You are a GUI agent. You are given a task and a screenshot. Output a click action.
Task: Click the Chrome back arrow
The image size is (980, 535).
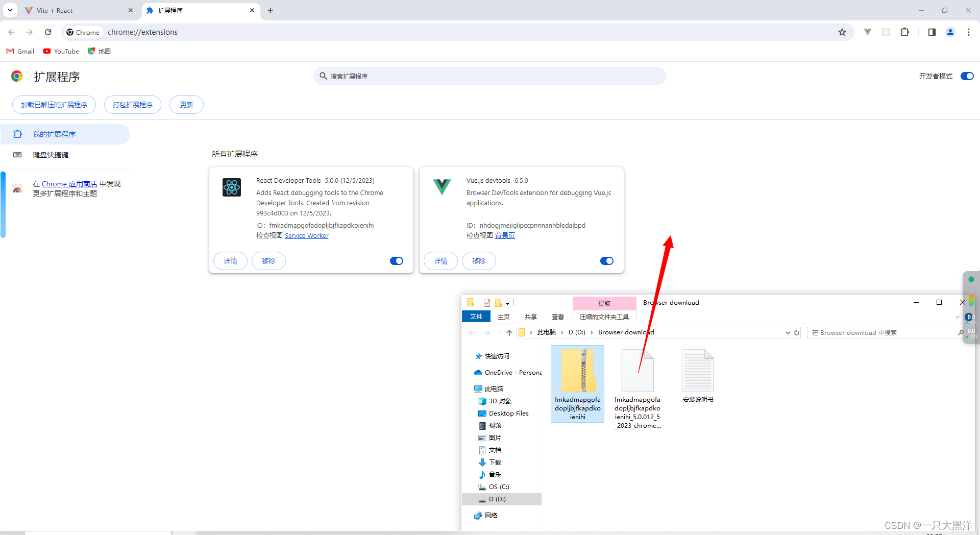(x=11, y=32)
